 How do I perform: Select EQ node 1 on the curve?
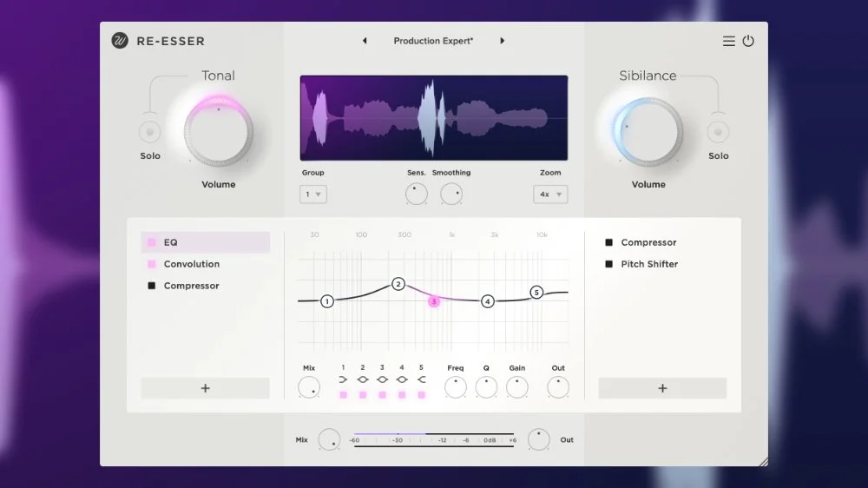point(327,301)
